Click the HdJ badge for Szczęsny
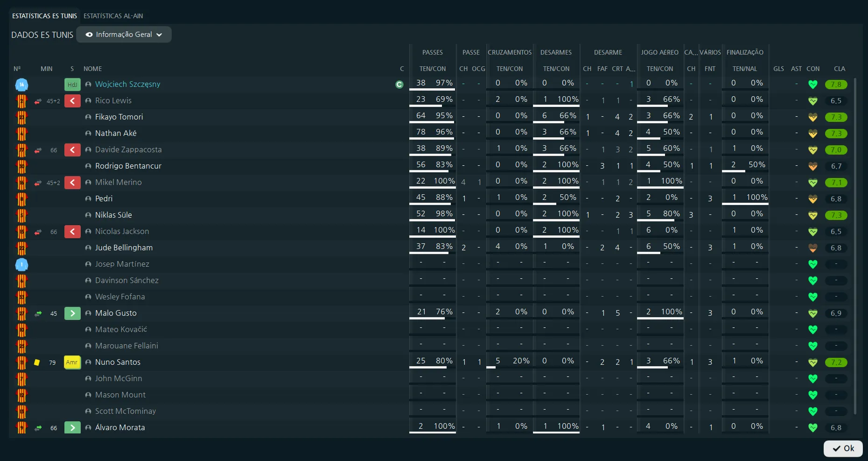Viewport: 868px width, 461px height. click(72, 85)
